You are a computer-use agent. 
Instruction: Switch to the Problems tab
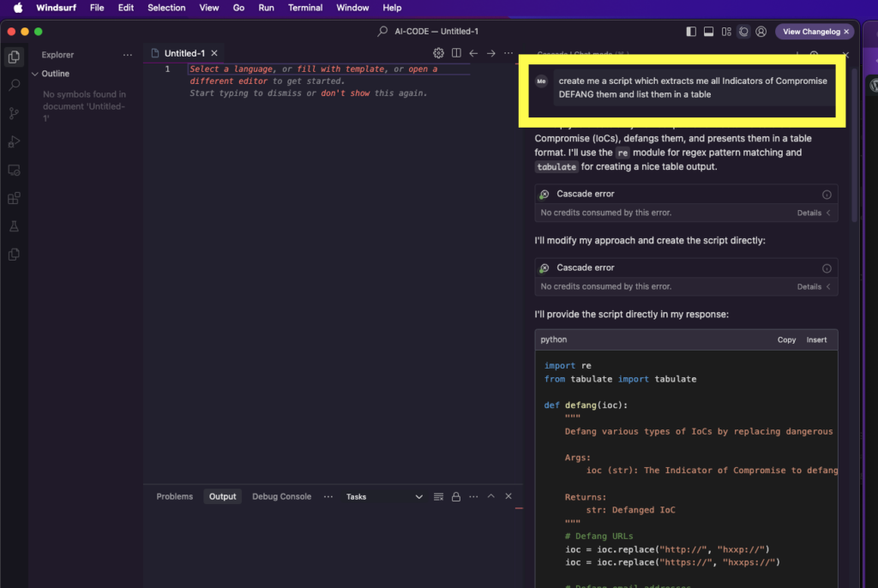174,496
